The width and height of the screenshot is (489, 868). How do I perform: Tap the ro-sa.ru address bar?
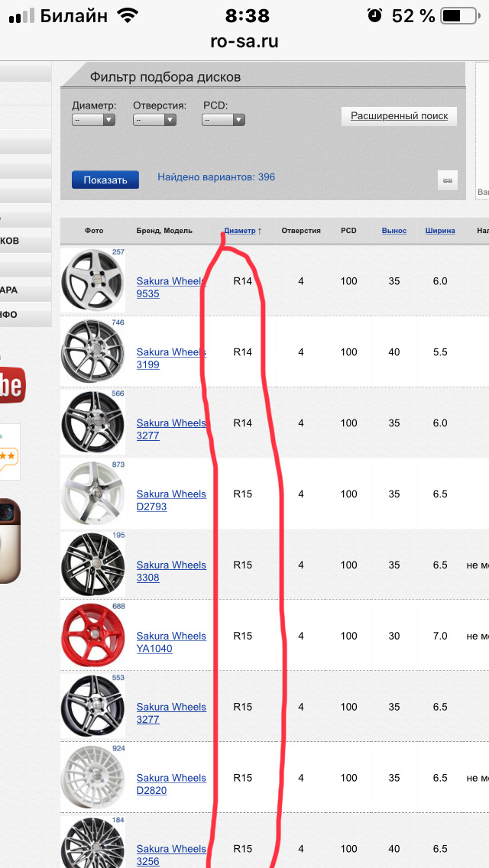coord(244,41)
